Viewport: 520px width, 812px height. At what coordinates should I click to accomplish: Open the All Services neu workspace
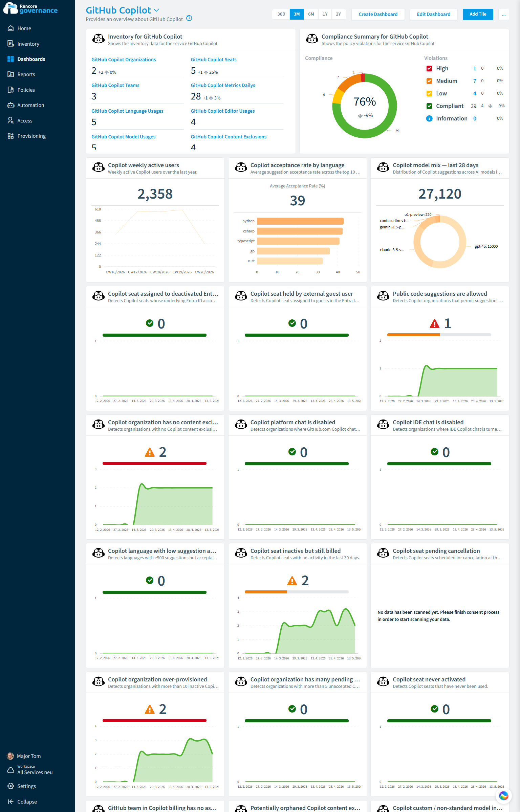pos(35,772)
